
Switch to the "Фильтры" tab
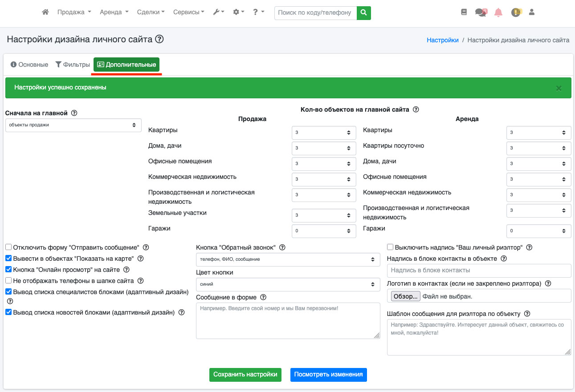tap(73, 65)
